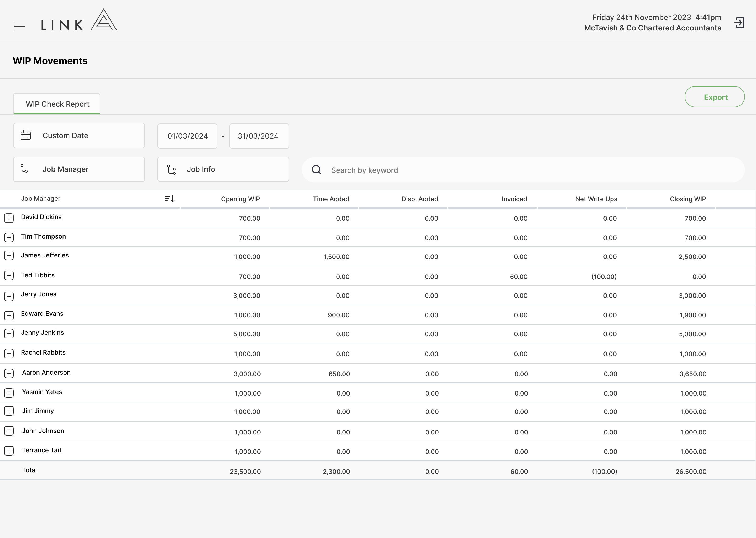Expand the David Dickins row
The height and width of the screenshot is (538, 756).
9,218
